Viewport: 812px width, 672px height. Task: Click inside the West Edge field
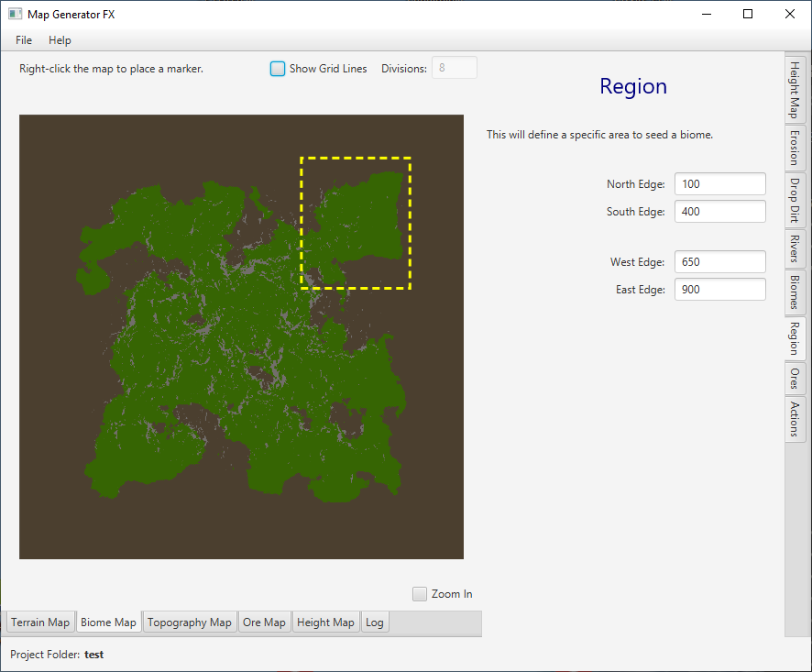coord(719,262)
